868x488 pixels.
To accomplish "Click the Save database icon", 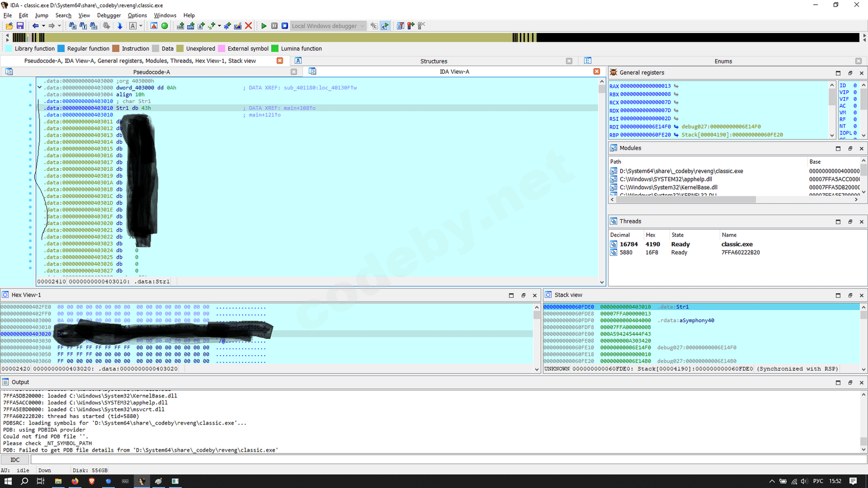I will [x=20, y=26].
